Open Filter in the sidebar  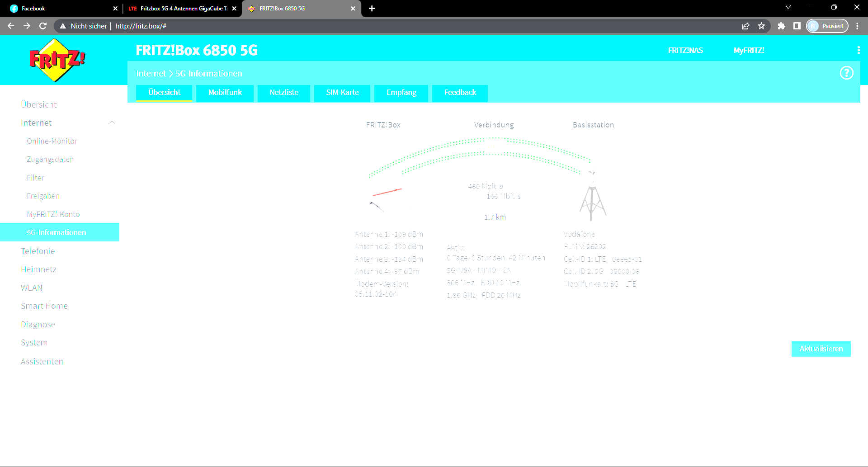[x=35, y=178]
